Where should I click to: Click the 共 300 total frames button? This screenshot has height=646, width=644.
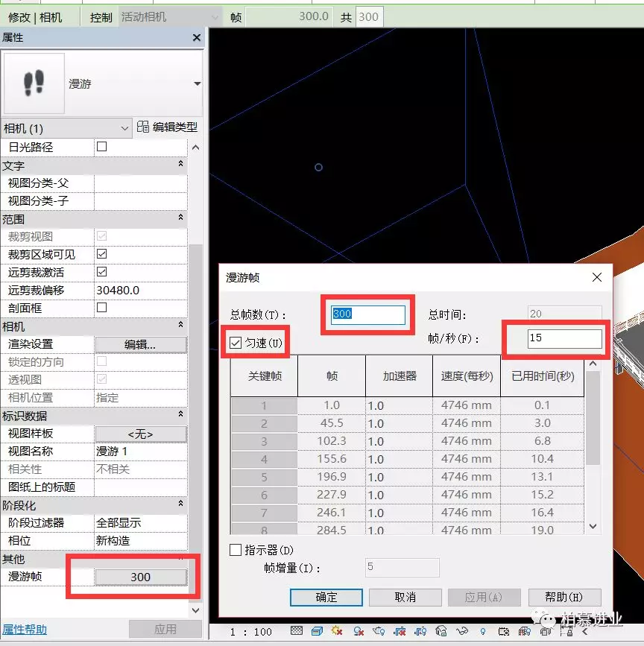click(x=369, y=17)
